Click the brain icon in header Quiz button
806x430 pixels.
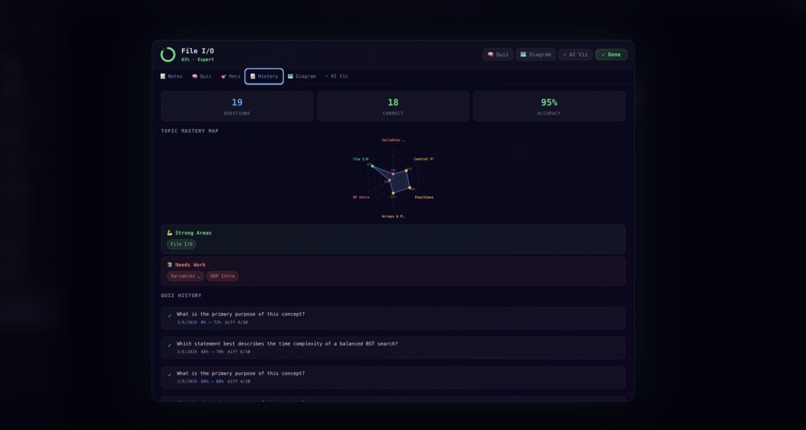(490, 54)
